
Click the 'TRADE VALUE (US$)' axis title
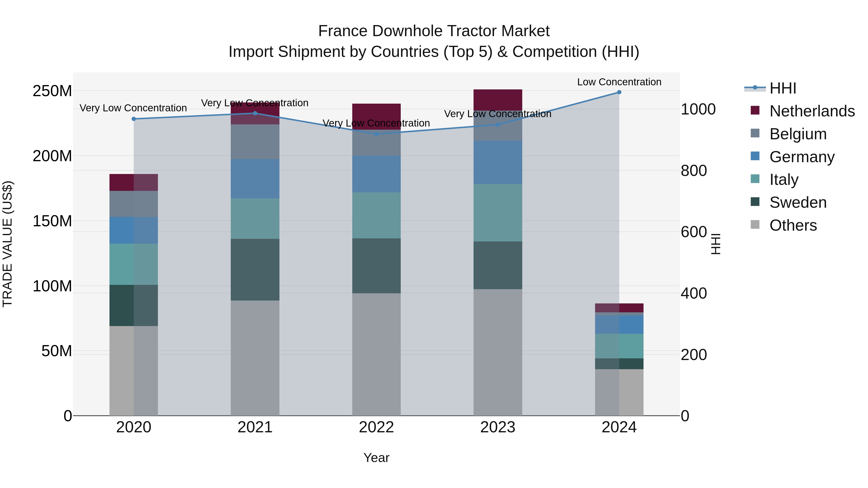coord(7,244)
